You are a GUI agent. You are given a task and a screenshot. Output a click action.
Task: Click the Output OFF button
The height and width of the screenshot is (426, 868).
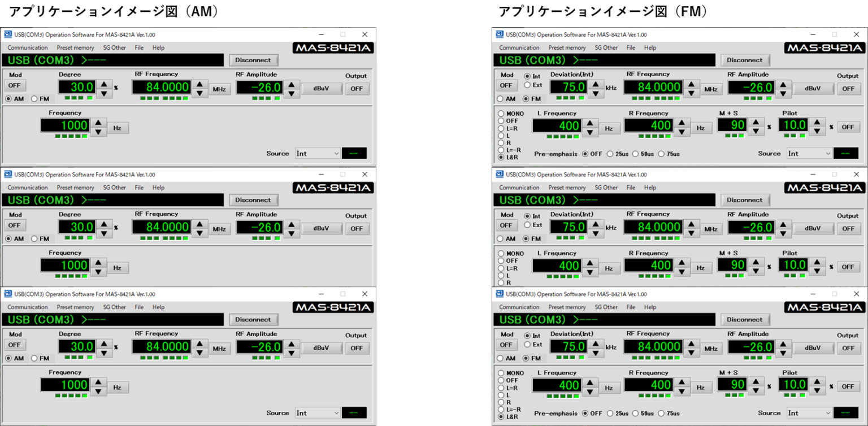[x=357, y=89]
